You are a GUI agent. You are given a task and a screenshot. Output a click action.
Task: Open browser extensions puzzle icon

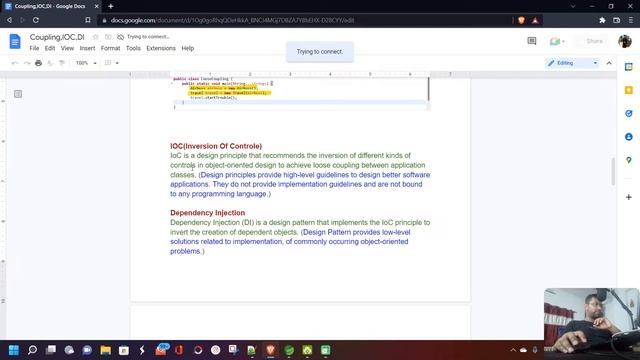(602, 20)
